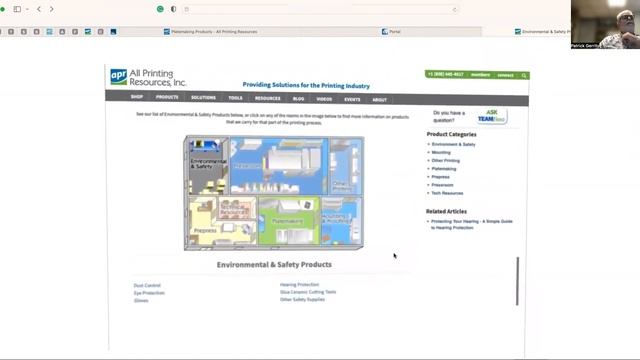Open the Other Safety Supplies link
The image size is (640, 360).
pos(302,299)
